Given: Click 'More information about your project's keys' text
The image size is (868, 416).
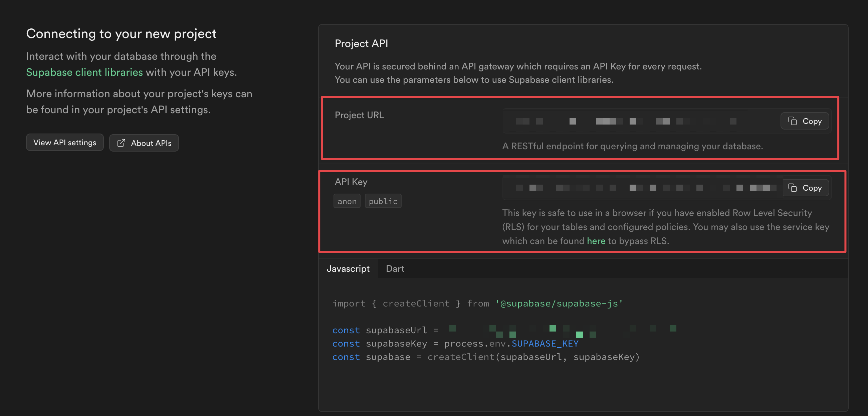Looking at the screenshot, I should [x=139, y=101].
